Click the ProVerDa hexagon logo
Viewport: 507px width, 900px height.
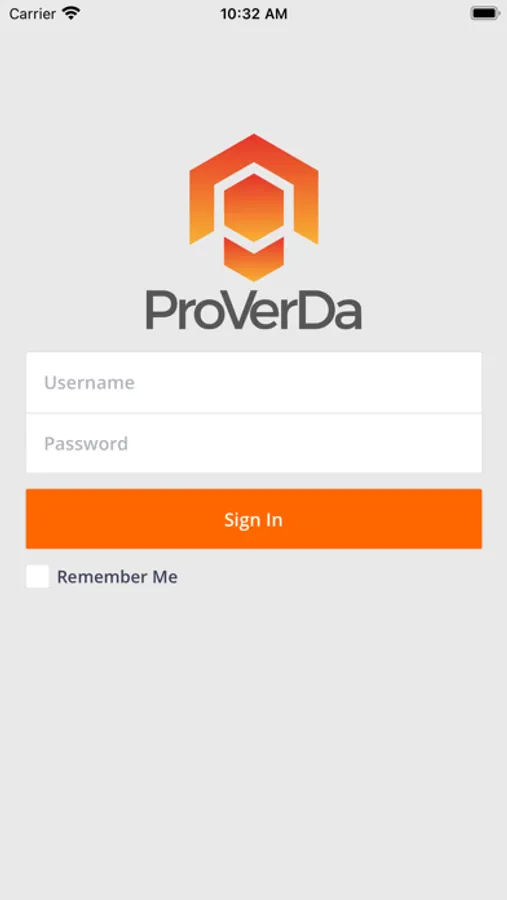(254, 207)
